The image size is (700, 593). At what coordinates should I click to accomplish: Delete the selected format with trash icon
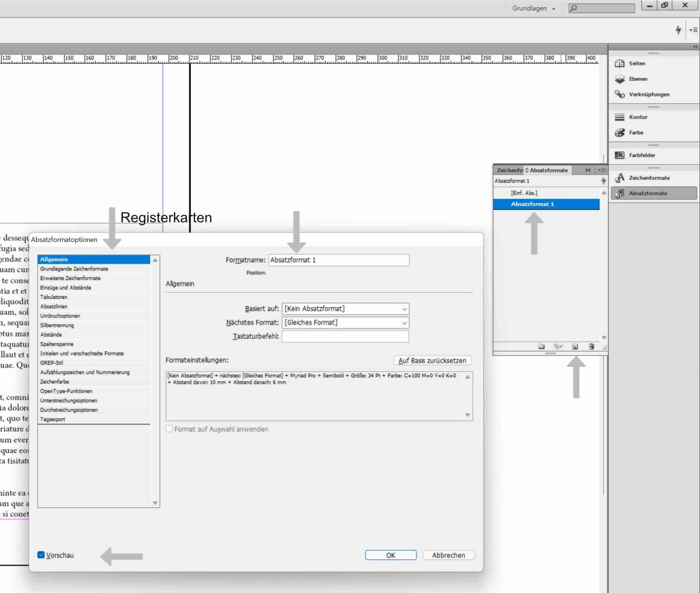[591, 347]
